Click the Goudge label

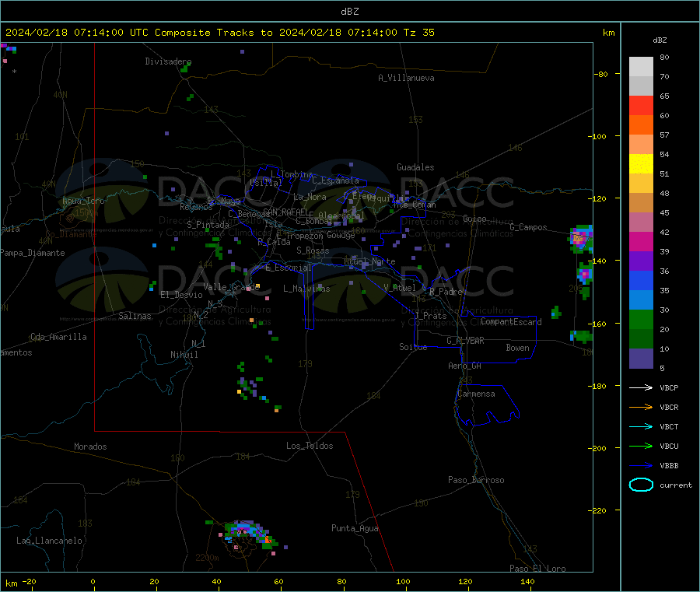[341, 235]
